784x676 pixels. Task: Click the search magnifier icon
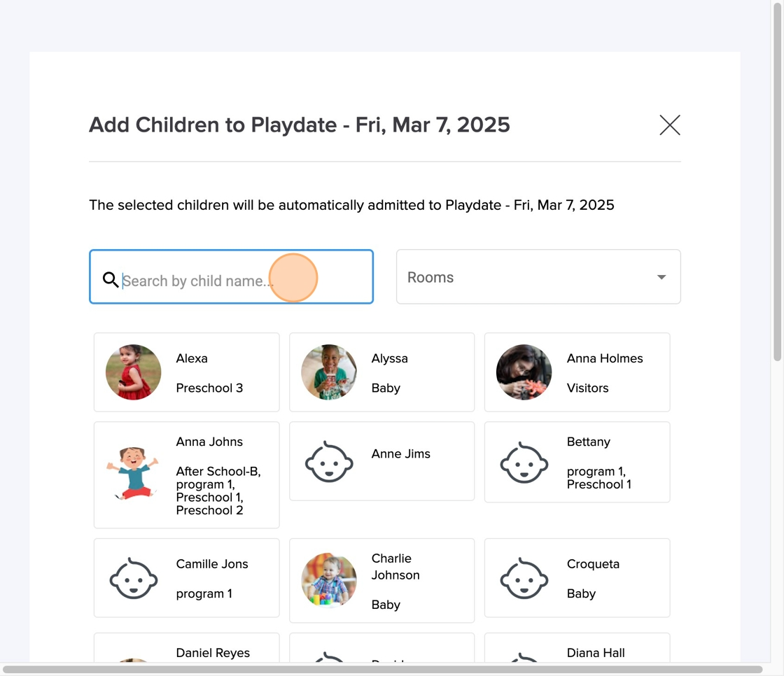pyautogui.click(x=111, y=279)
